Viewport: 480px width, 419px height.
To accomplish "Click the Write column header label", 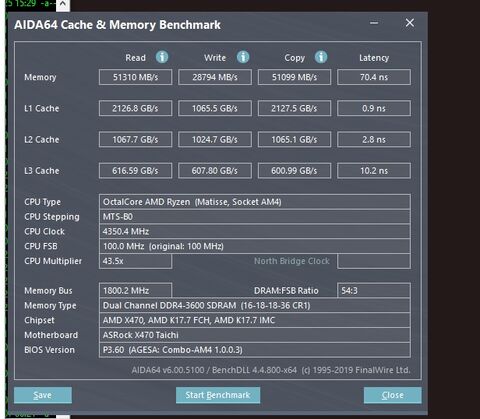I will pos(215,58).
